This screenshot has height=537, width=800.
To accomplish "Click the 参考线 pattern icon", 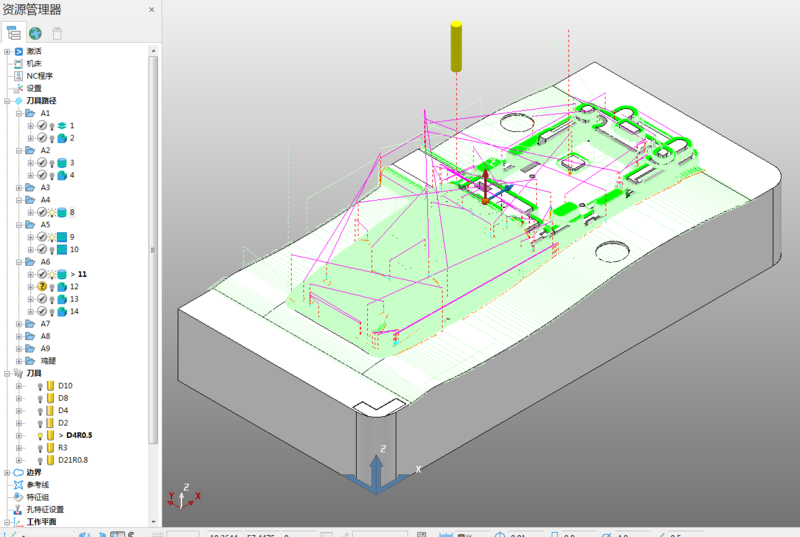I will coord(18,484).
